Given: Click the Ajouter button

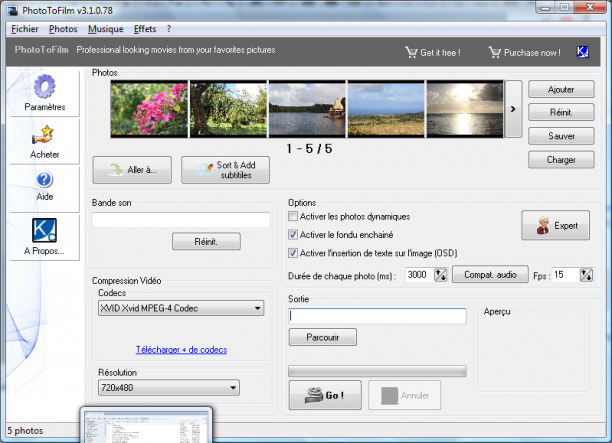Looking at the screenshot, I should tap(561, 89).
